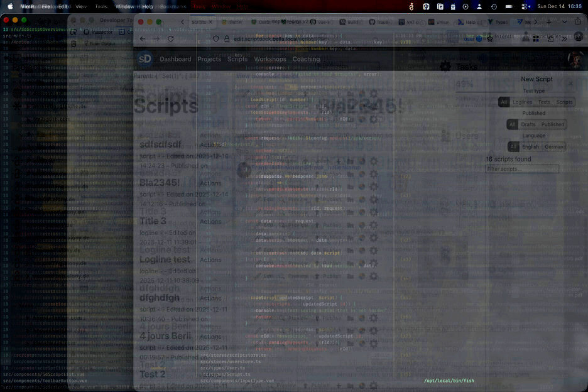Image resolution: width=588 pixels, height=392 pixels.
Task: Open the Tasks gear icon
Action: (445, 67)
